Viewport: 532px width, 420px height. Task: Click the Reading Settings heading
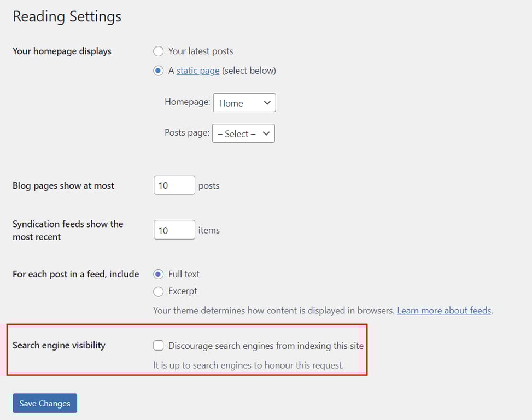[66, 16]
